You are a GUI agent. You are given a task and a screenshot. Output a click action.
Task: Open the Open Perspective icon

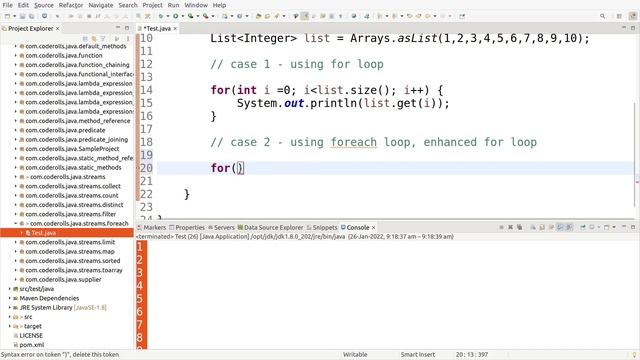point(619,16)
